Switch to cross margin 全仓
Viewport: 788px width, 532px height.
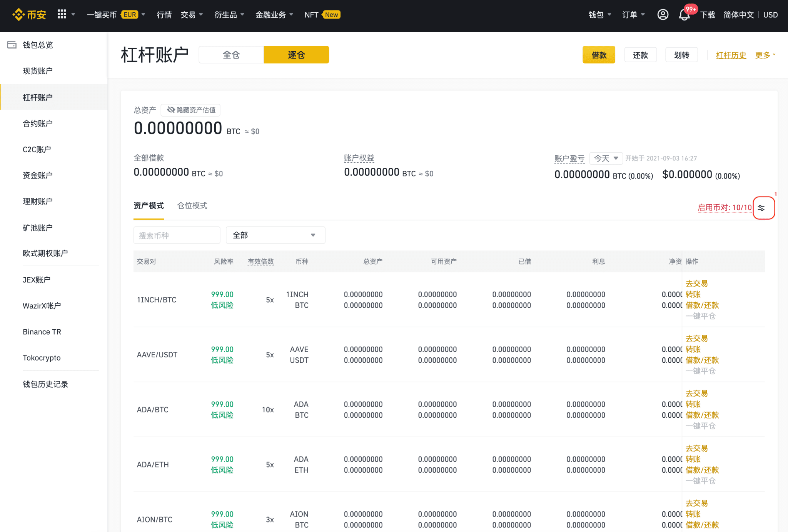coord(231,55)
